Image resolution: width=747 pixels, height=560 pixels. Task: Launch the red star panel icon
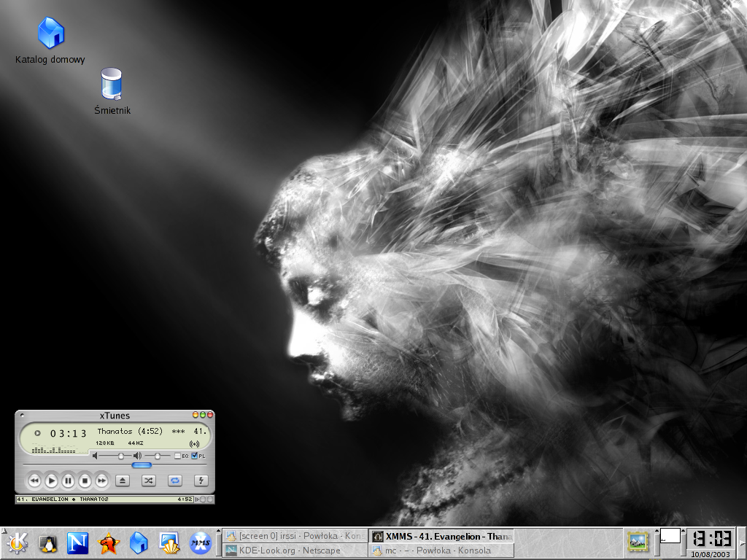coord(108,543)
